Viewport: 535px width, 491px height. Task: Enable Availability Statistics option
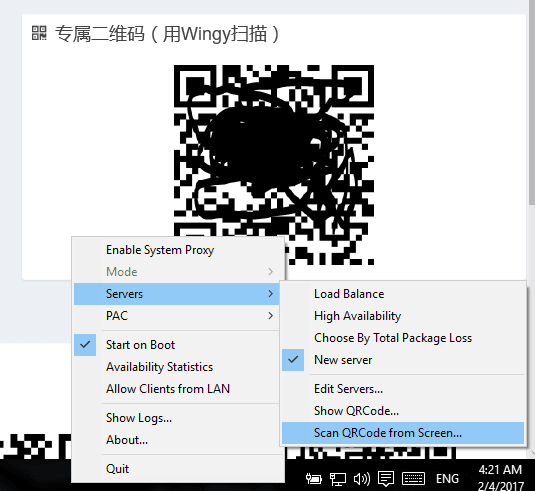point(178,367)
